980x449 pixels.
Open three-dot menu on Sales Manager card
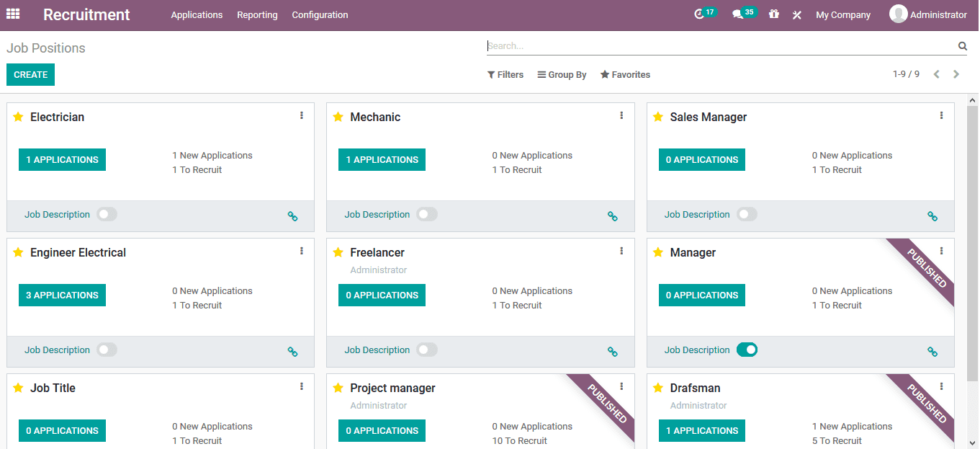(x=941, y=115)
